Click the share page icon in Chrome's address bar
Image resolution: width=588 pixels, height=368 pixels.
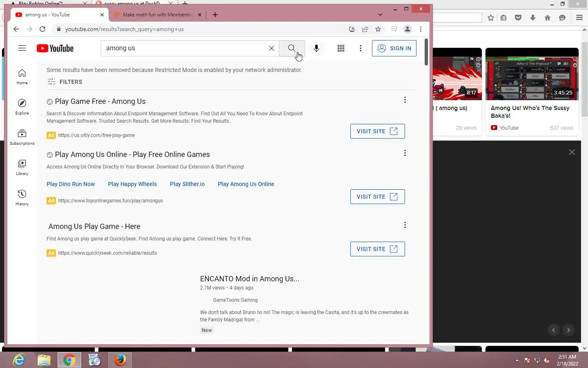(x=365, y=29)
